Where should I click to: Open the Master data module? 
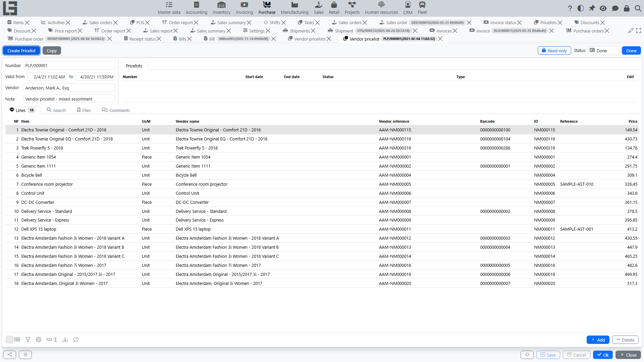click(x=169, y=8)
